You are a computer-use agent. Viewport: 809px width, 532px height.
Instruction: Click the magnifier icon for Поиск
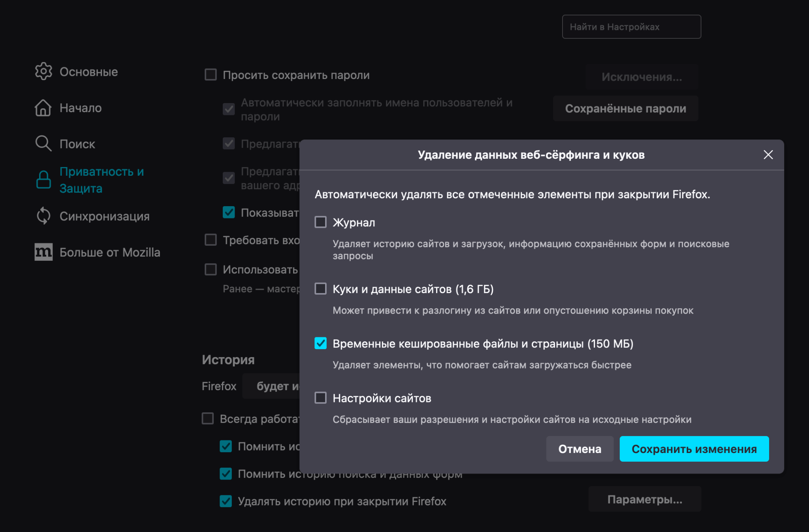coord(43,144)
